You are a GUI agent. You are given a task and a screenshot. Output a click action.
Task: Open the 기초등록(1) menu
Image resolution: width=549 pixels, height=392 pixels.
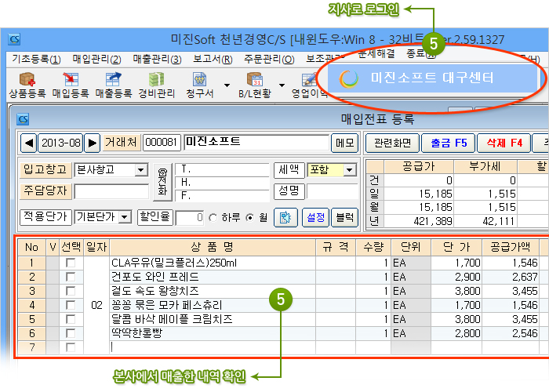[x=36, y=59]
